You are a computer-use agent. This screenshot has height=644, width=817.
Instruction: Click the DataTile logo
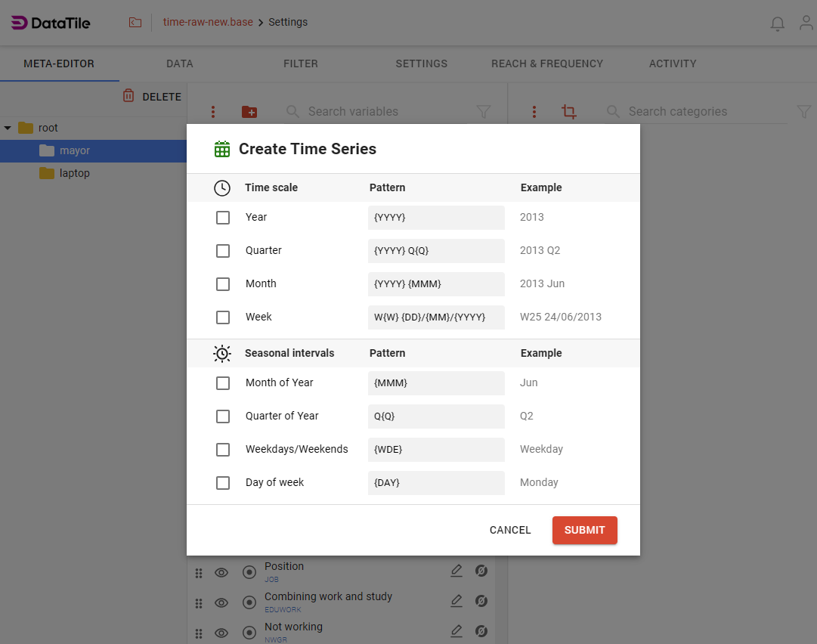tap(51, 23)
